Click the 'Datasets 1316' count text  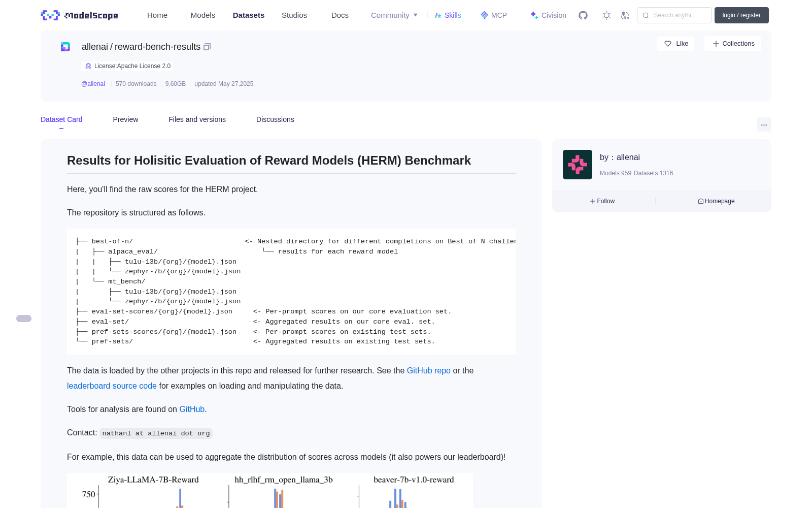point(653,173)
